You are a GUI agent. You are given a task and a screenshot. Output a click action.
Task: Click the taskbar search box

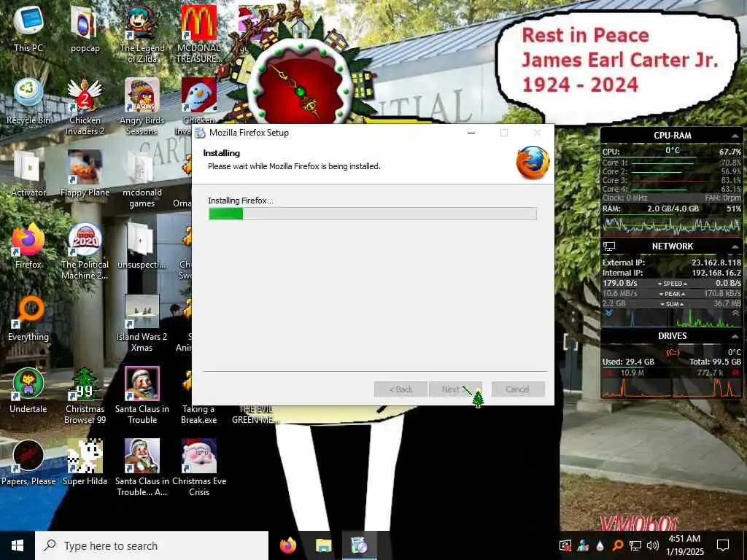(152, 545)
